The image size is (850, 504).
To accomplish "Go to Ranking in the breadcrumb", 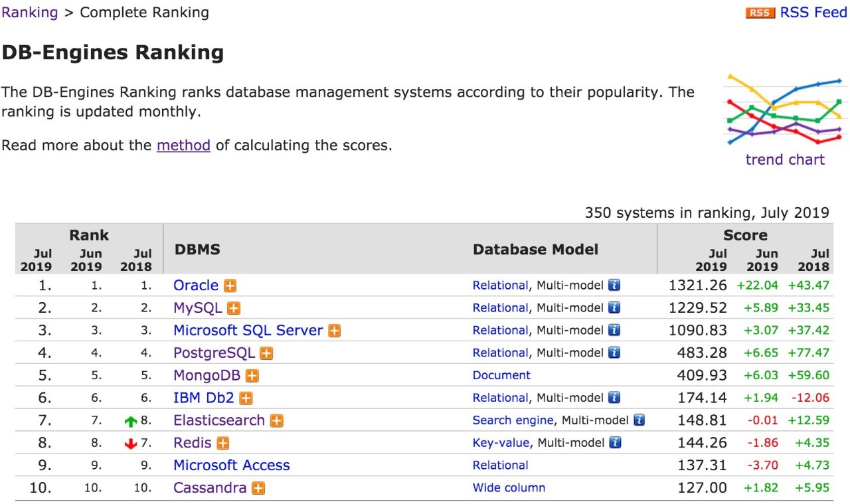I will pos(30,13).
